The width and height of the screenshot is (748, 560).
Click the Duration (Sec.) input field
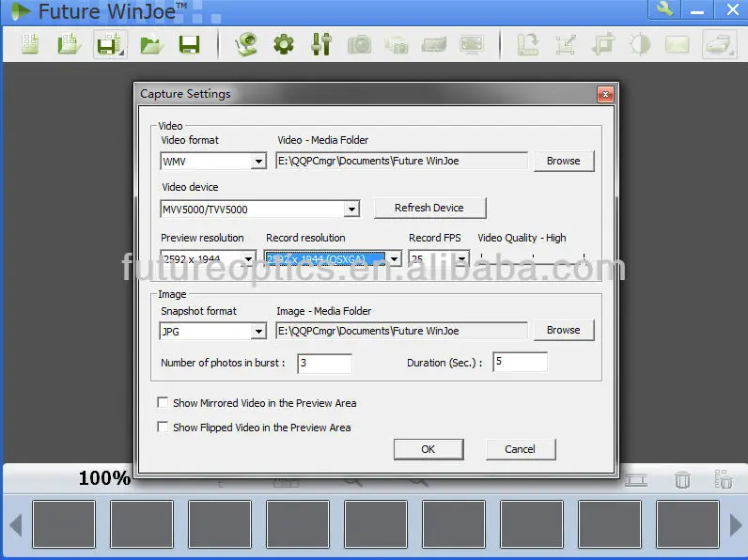pyautogui.click(x=520, y=362)
